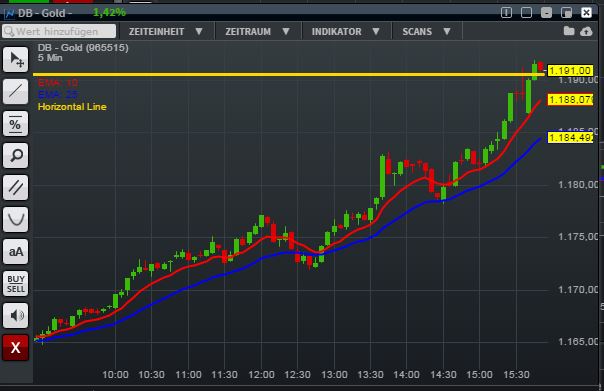Click the info icon in title bar

506,13
